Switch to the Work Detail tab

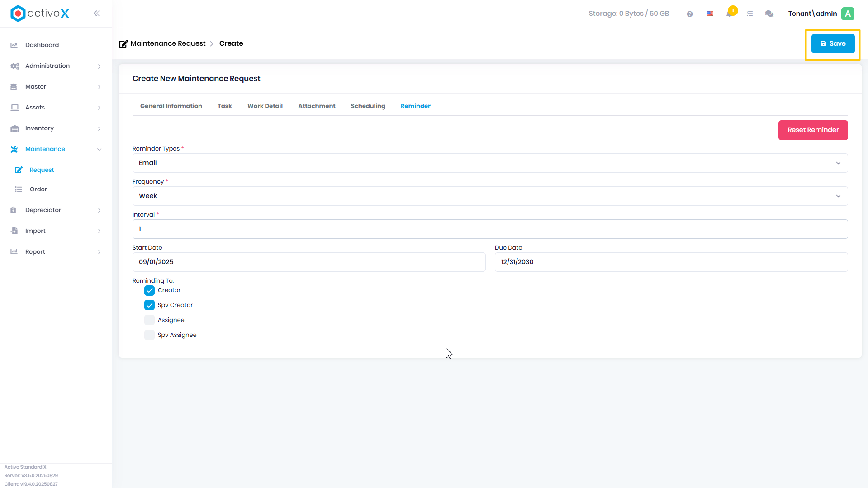tap(265, 106)
